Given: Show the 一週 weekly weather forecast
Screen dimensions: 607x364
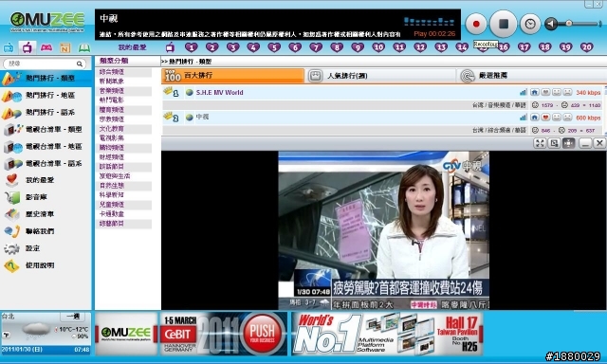Looking at the screenshot, I should click(x=72, y=317).
